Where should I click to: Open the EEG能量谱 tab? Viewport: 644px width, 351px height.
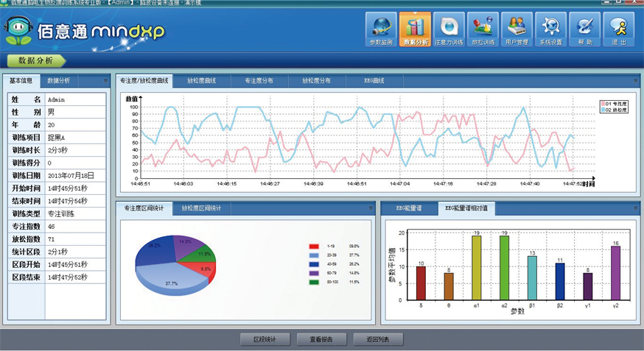[408, 208]
